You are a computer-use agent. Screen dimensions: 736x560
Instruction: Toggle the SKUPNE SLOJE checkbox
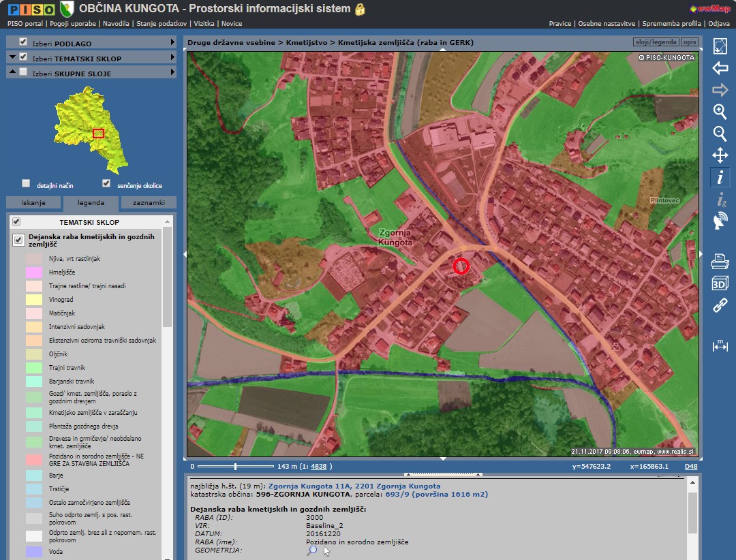click(23, 72)
